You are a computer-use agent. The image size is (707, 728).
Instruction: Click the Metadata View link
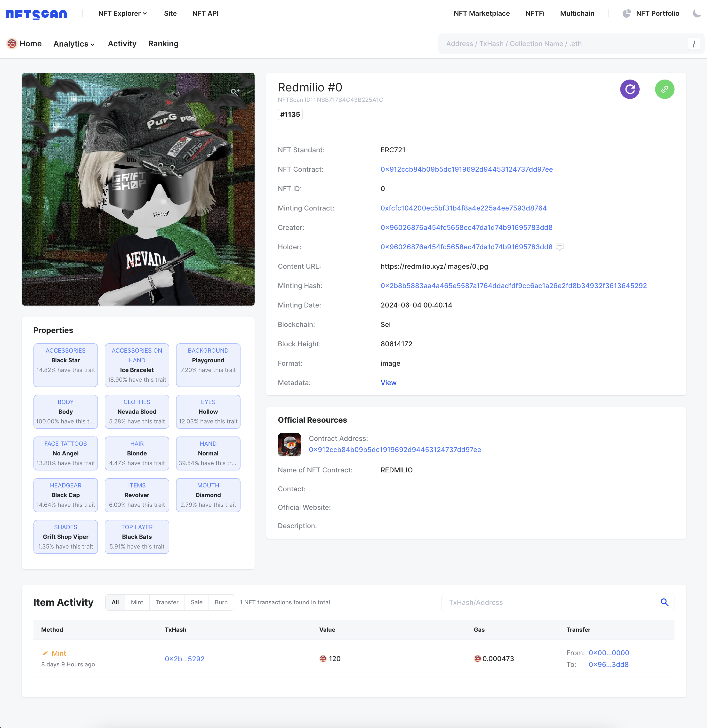388,383
